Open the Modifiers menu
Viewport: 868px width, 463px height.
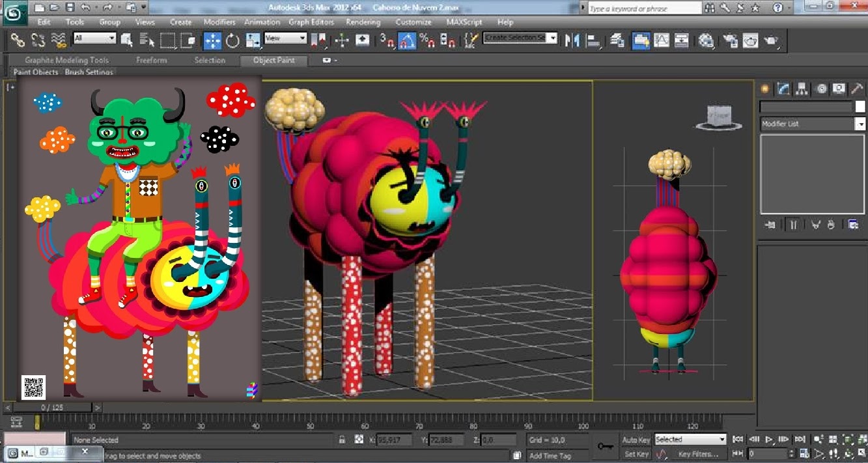pos(219,21)
